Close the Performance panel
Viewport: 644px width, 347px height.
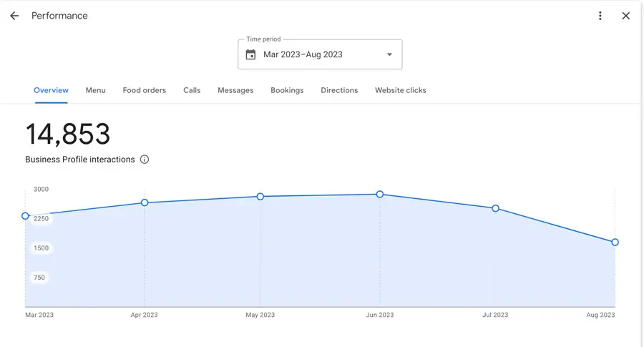coord(625,16)
